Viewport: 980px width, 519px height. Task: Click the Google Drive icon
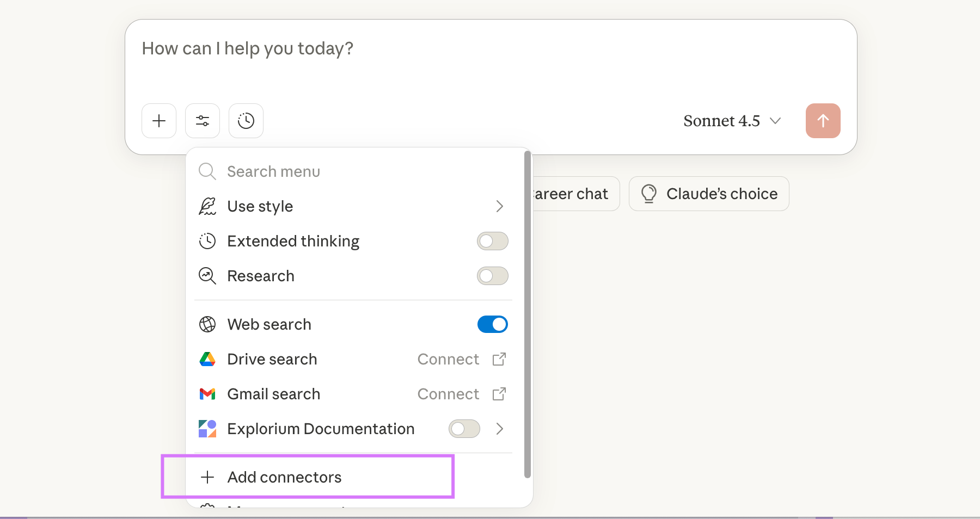tap(207, 359)
